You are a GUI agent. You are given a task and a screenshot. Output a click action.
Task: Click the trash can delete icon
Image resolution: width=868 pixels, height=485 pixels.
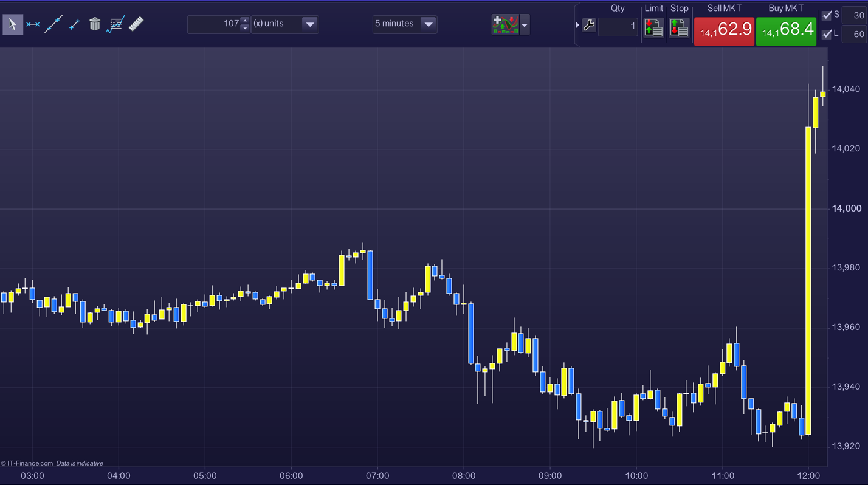[95, 24]
